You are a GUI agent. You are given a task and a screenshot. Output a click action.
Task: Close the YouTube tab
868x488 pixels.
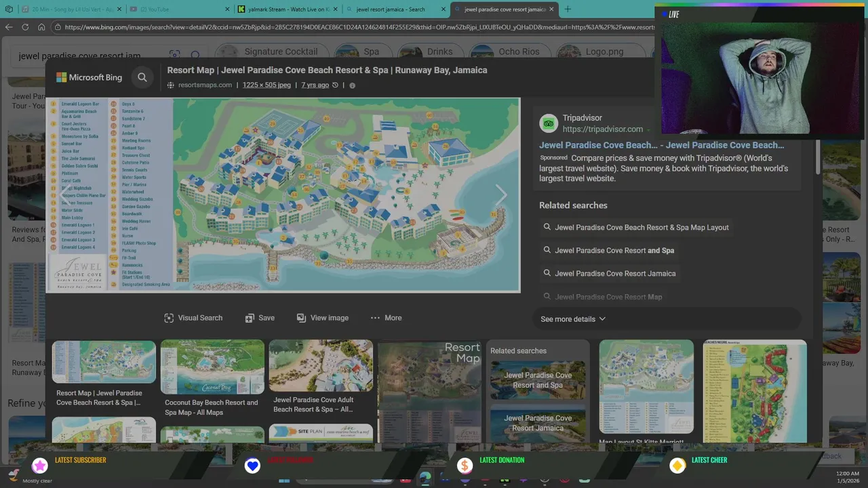226,9
